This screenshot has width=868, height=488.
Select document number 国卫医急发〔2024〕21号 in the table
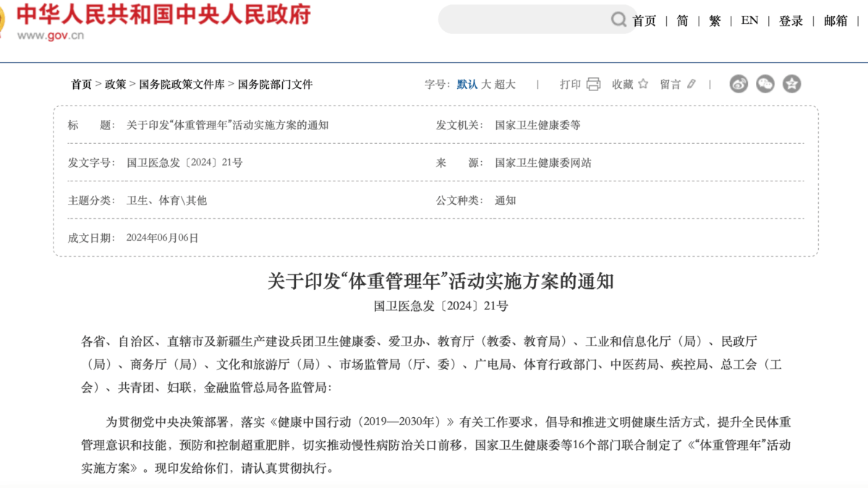click(184, 163)
